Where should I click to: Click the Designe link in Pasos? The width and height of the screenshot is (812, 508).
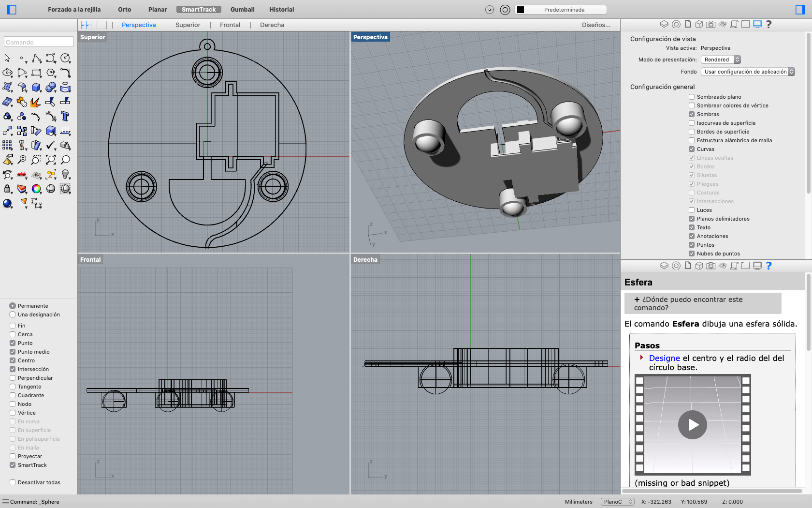(664, 358)
